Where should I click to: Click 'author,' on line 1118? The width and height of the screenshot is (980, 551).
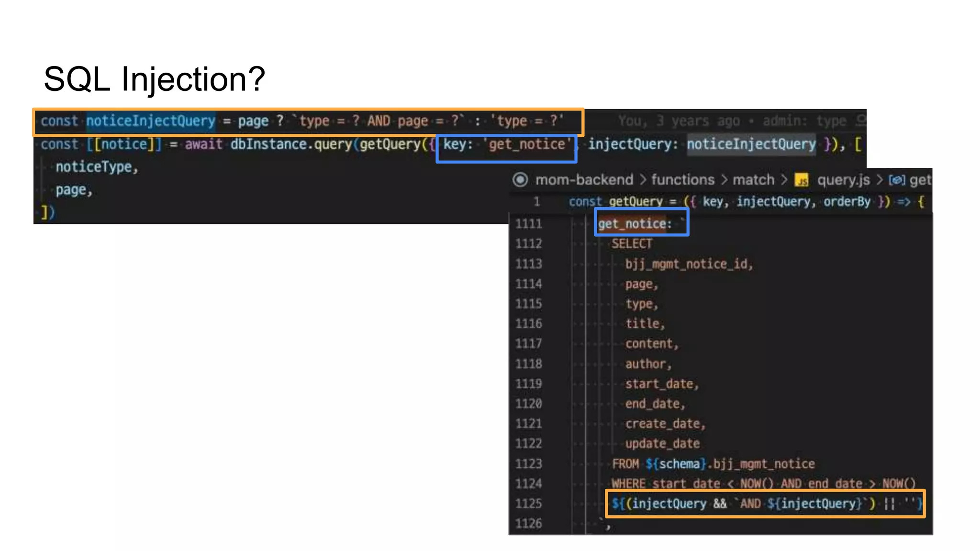click(x=648, y=364)
